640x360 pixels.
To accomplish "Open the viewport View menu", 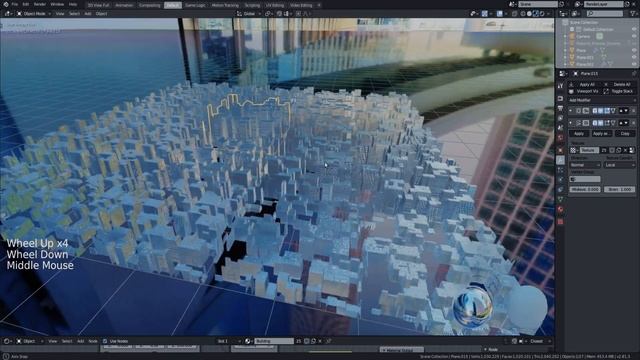I will click(x=60, y=13).
